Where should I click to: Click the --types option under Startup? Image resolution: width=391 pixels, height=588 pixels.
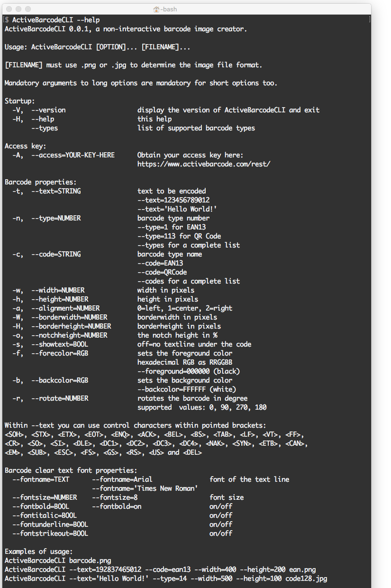tap(45, 128)
